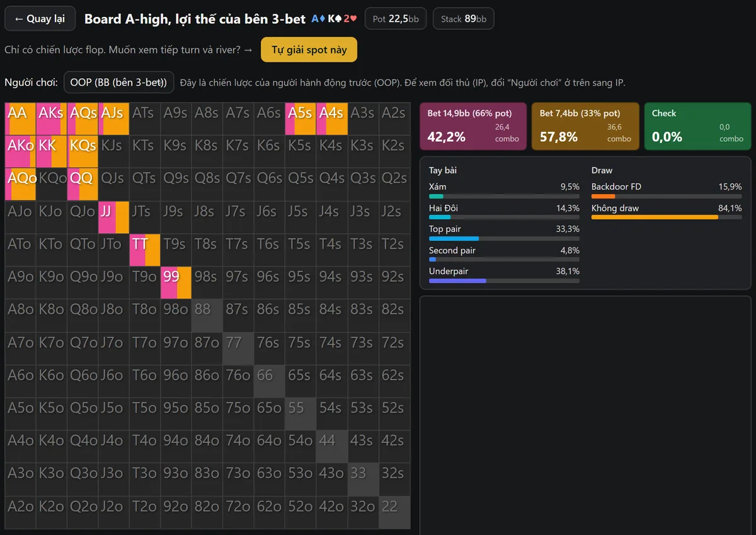Select the 72o hand cell
756x535 pixels.
[238, 512]
